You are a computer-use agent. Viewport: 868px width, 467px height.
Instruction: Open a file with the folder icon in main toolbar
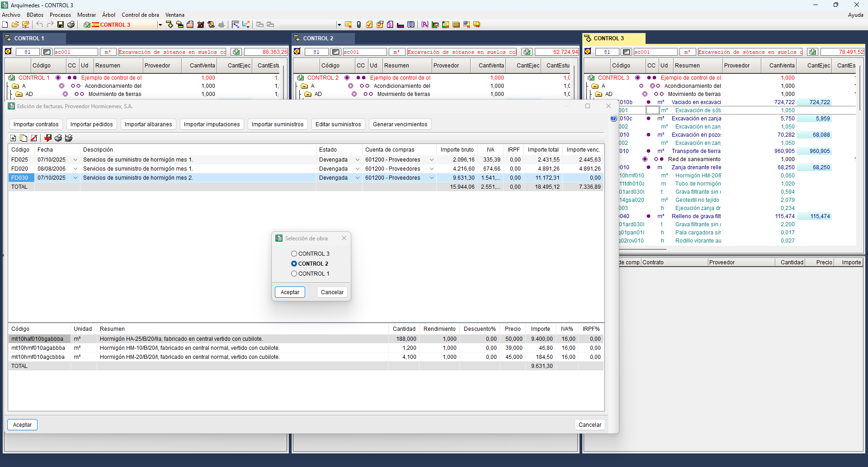pyautogui.click(x=15, y=24)
